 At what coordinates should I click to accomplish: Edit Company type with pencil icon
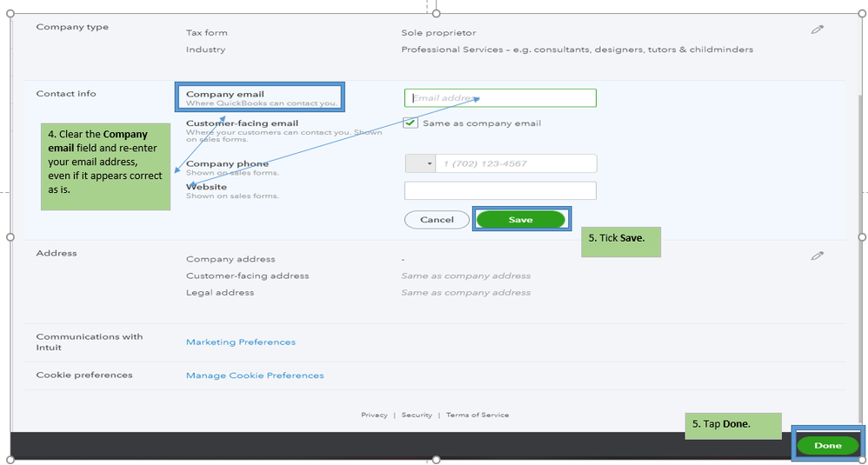[x=817, y=30]
